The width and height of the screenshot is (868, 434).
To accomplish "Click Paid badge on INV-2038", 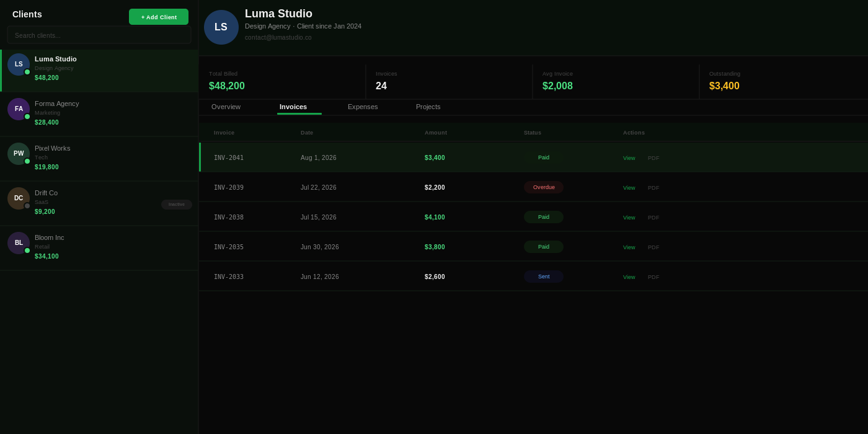I will 544,217.
